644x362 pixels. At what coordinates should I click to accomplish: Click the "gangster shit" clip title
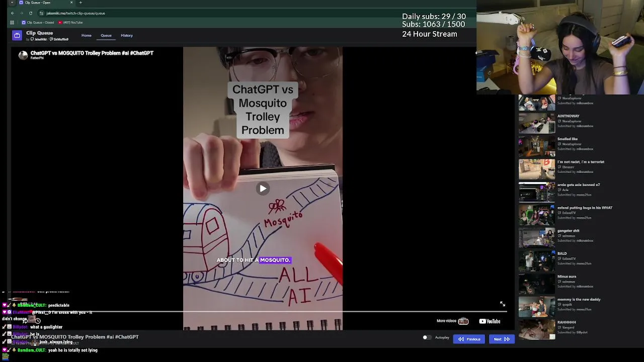tap(569, 231)
